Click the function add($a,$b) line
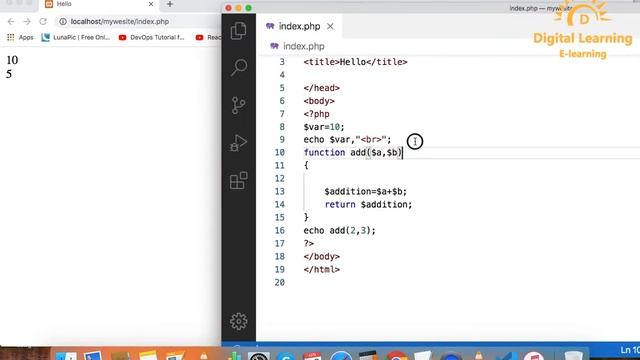640x360 pixels. pos(353,153)
